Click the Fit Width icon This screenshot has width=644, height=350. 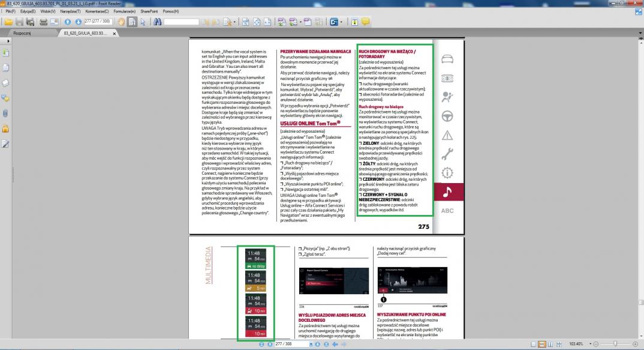pyautogui.click(x=267, y=22)
